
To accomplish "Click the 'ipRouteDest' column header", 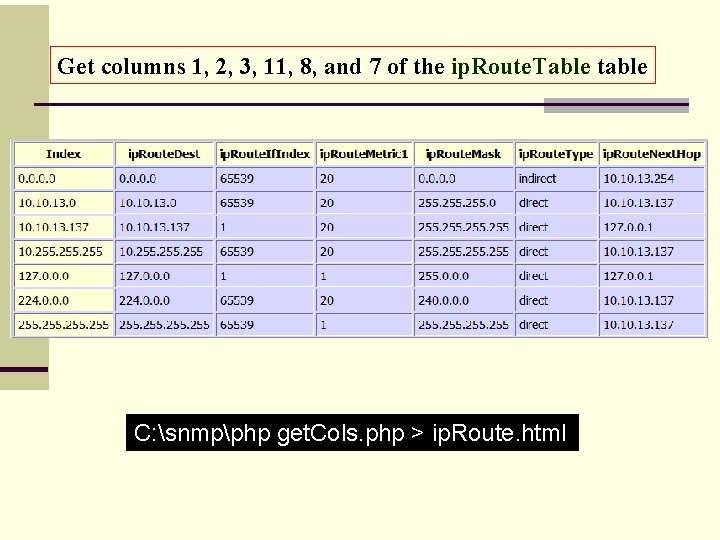I will 164,154.
